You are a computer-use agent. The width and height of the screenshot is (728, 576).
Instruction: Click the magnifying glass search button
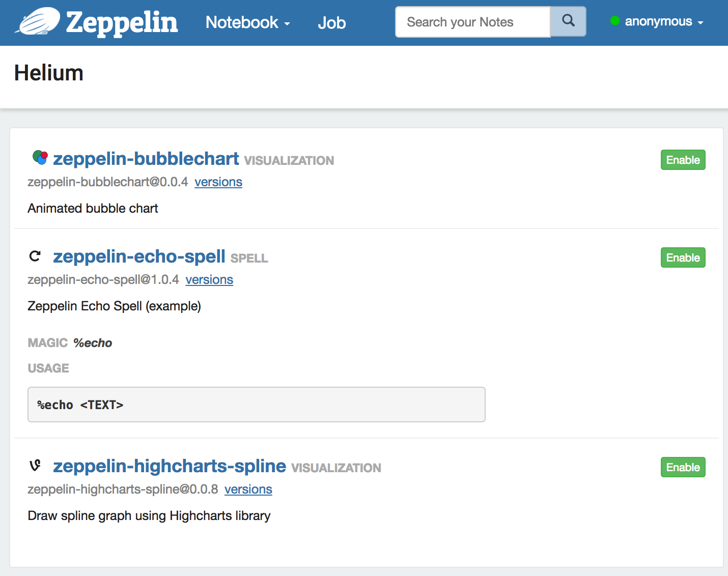tap(568, 21)
